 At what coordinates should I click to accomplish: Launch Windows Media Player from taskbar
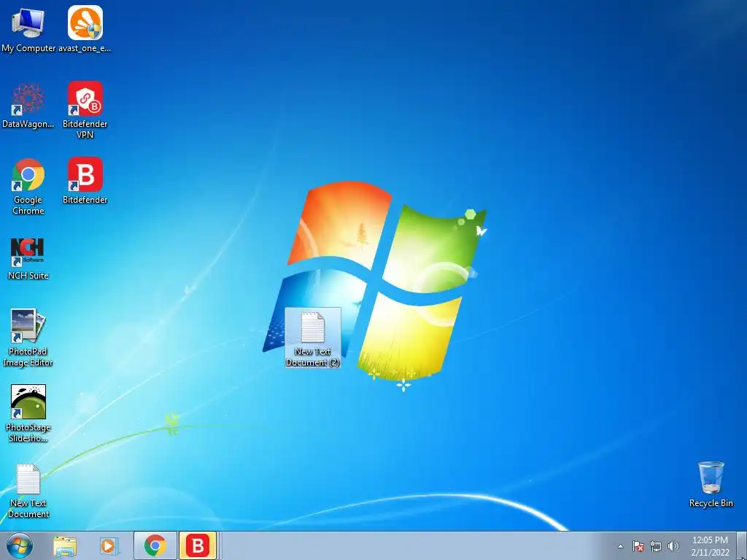click(x=108, y=546)
